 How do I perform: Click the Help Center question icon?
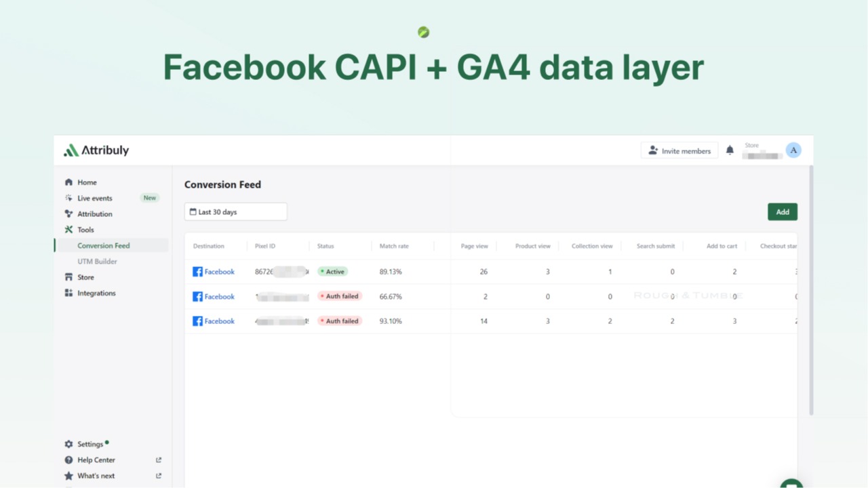tap(68, 460)
